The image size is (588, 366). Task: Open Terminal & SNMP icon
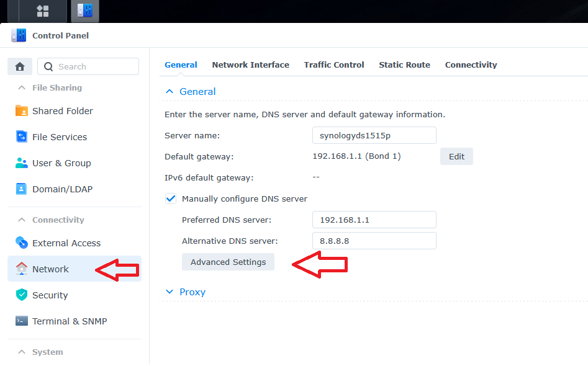click(22, 321)
